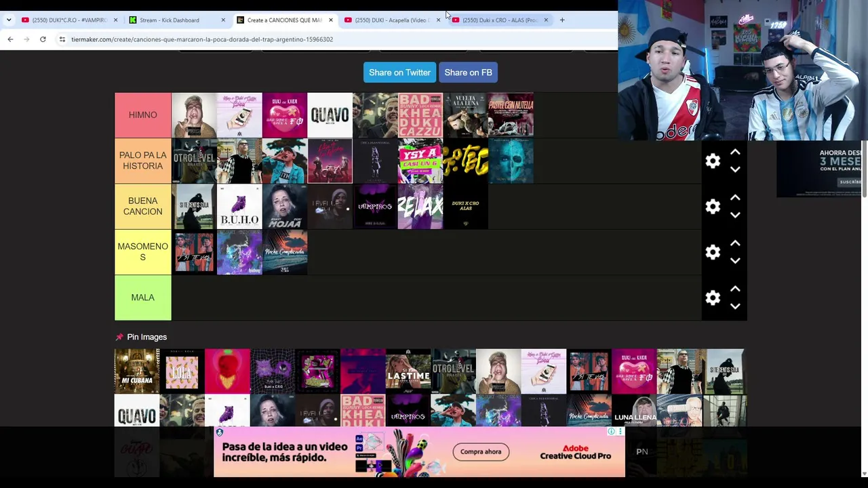
Task: Select HOJAA cover in BUENA CANCION tier
Action: [x=285, y=206]
